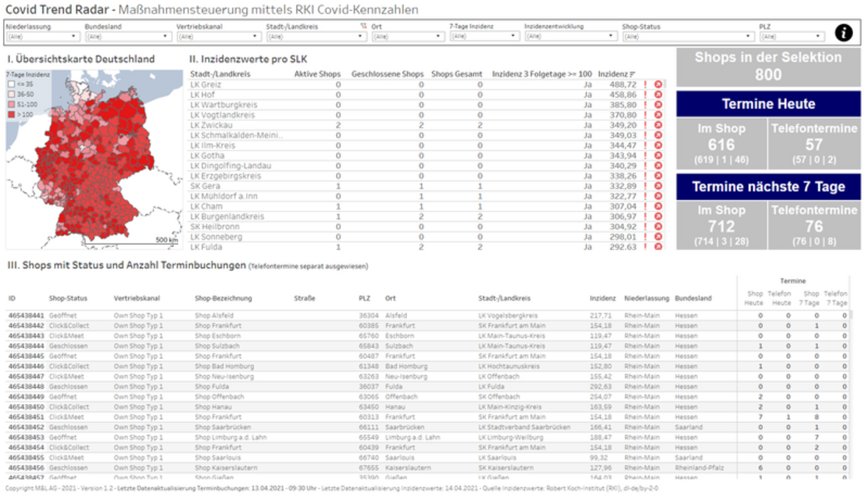Click red trend arrow icon for LK Zwickau

658,125
